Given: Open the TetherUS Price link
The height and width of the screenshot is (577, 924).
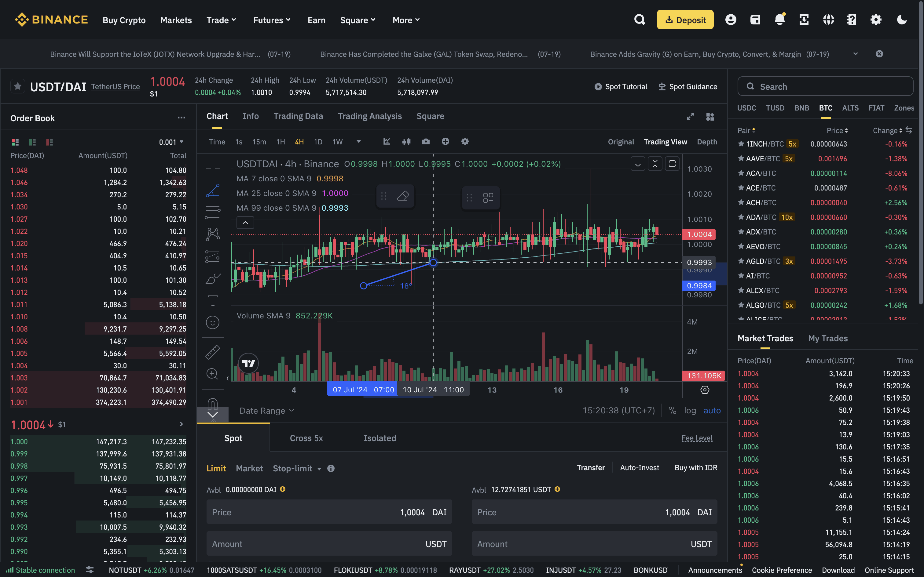Looking at the screenshot, I should (115, 87).
